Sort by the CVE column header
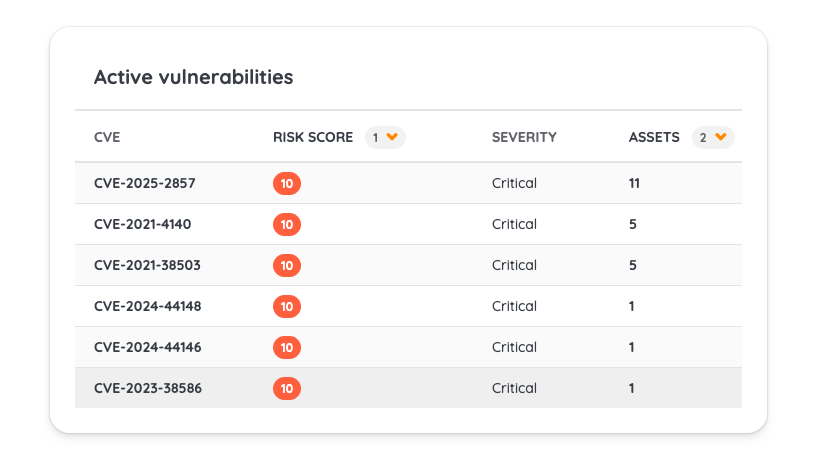816x459 pixels. (x=107, y=137)
